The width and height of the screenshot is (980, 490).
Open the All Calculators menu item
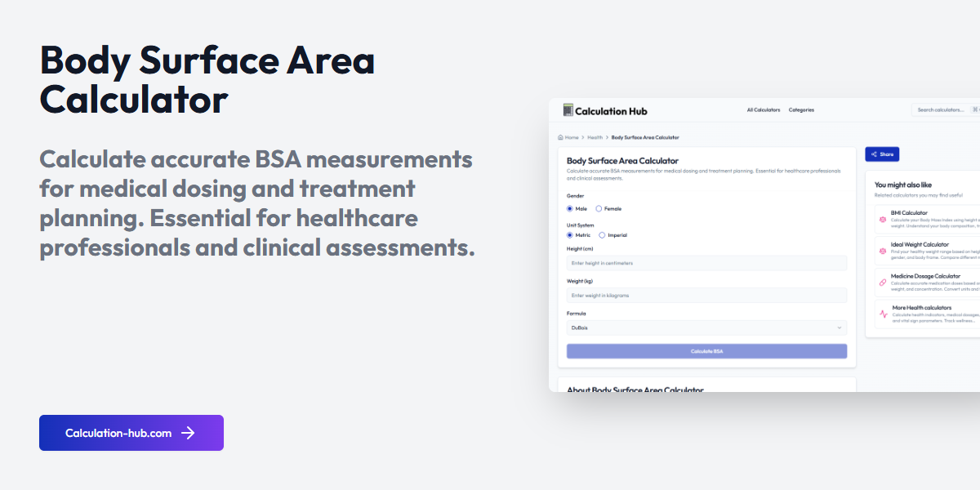pyautogui.click(x=764, y=109)
